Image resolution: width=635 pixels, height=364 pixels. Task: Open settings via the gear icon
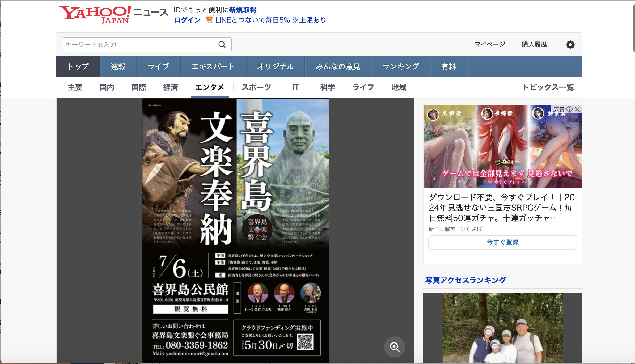coord(570,45)
